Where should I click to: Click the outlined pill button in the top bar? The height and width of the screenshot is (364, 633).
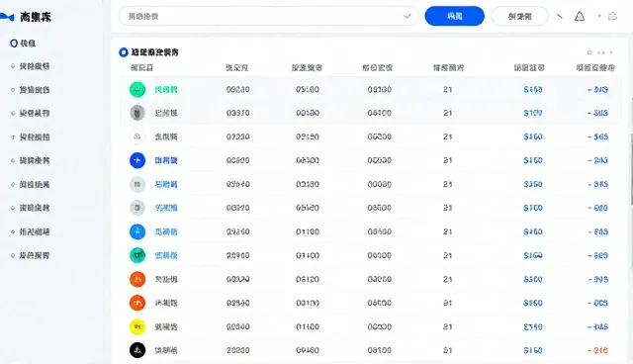click(x=519, y=16)
